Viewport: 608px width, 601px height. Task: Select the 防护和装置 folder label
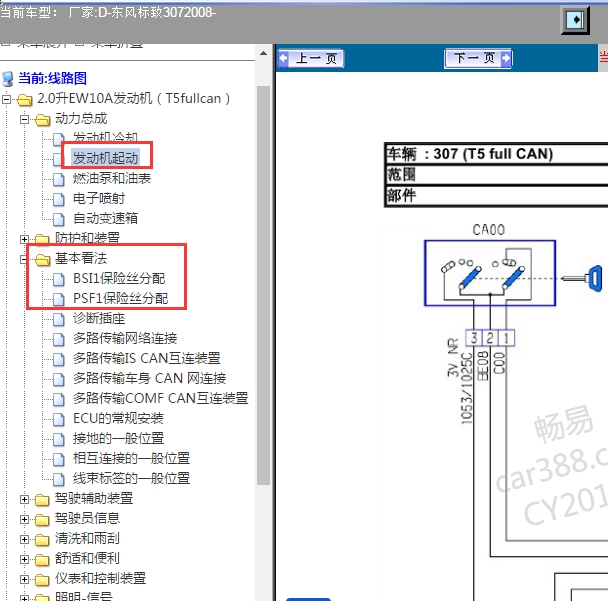point(87,238)
